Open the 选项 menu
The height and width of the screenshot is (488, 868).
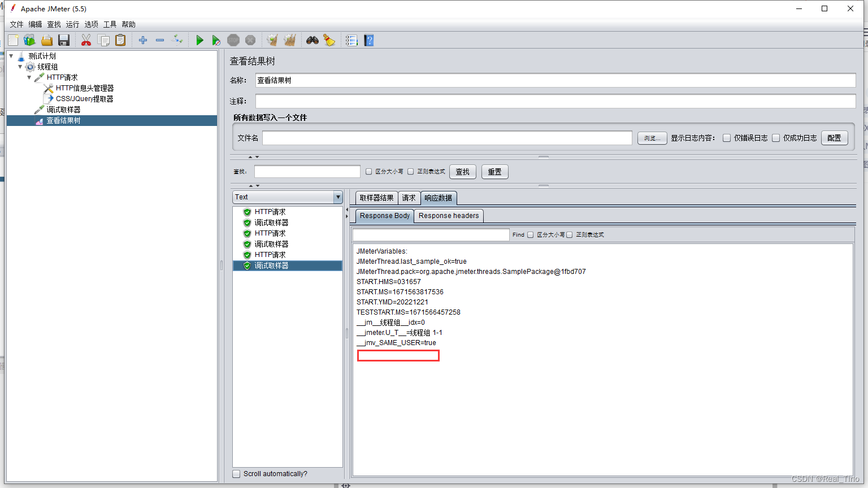pyautogui.click(x=92, y=24)
